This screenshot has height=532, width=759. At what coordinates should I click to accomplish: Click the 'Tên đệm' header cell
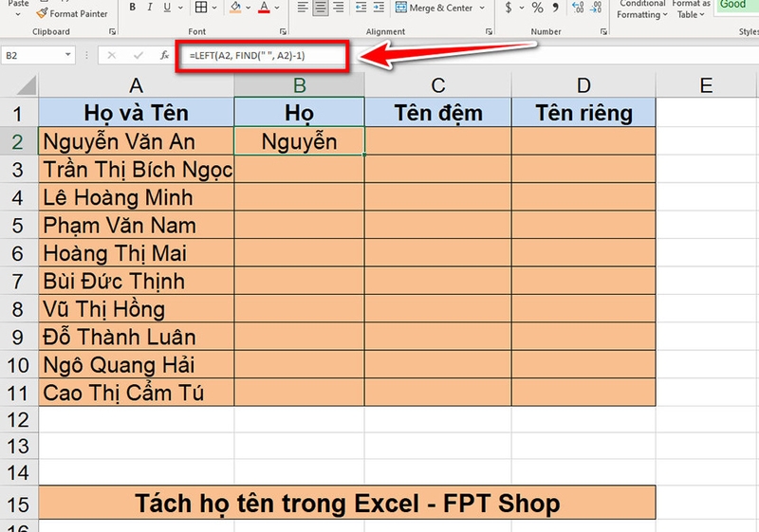point(438,113)
